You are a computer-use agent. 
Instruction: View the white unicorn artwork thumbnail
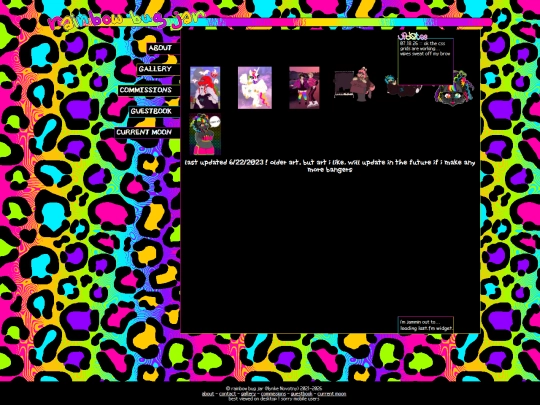[x=255, y=88]
